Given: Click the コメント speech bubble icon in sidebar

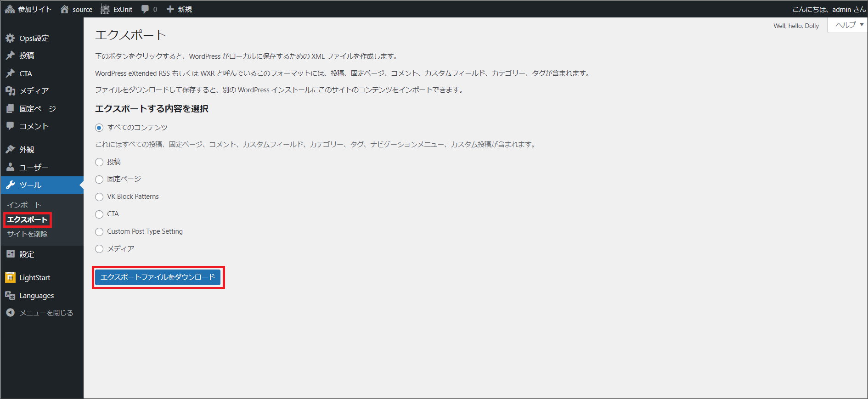Looking at the screenshot, I should [10, 126].
